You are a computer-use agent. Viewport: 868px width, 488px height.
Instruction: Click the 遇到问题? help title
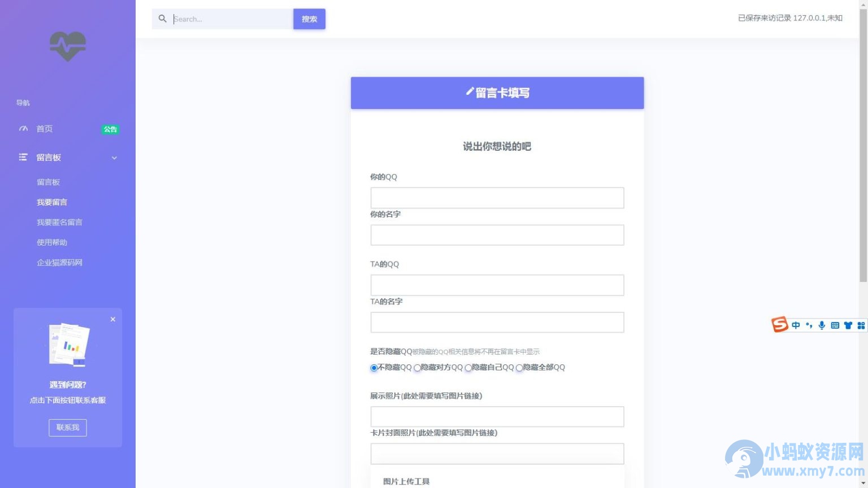click(x=68, y=385)
